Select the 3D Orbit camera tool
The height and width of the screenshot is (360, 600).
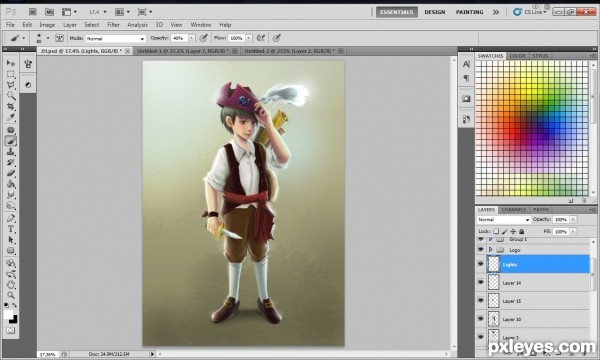click(11, 274)
